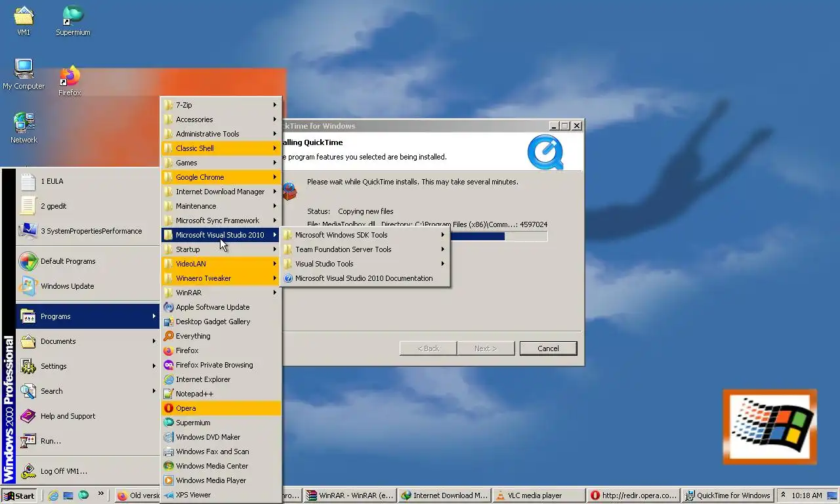Expand the Microsoft Windows SDK Tools arrow
This screenshot has width=840, height=504.
(443, 235)
